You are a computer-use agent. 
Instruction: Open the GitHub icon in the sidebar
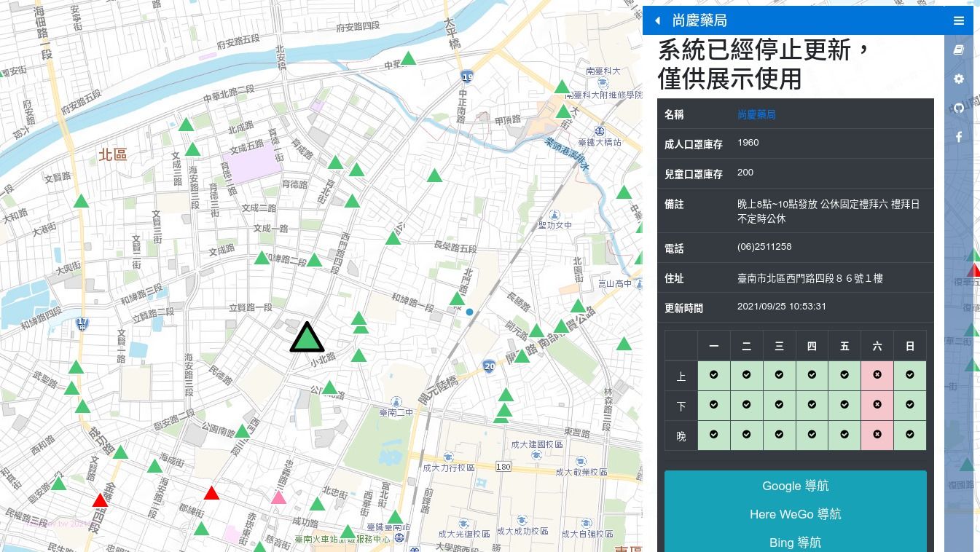click(x=959, y=108)
